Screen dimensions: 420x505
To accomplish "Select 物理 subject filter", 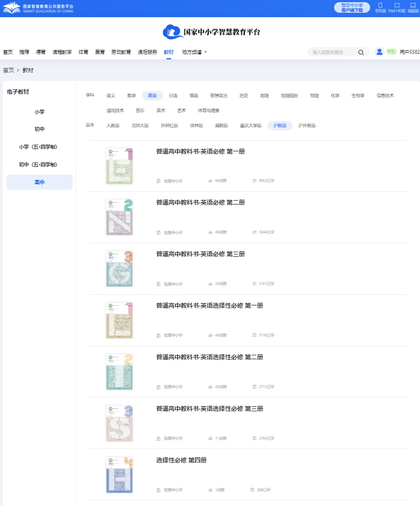I will (x=314, y=95).
